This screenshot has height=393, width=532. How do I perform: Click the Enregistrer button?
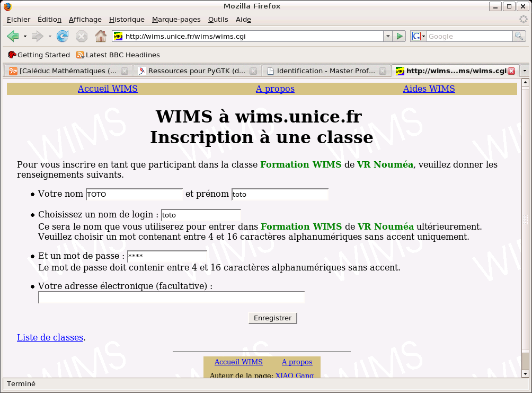pos(273,318)
